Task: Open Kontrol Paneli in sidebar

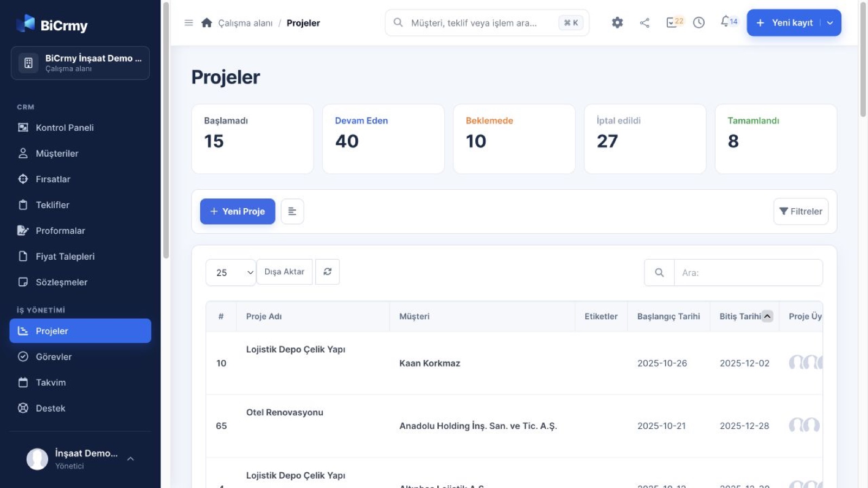Action: (80, 127)
